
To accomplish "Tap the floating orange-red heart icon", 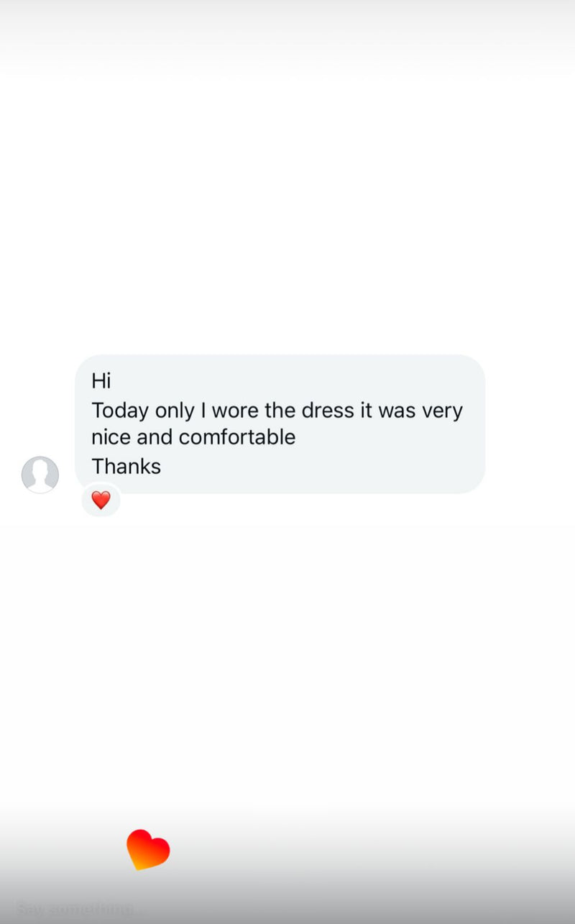I will [x=148, y=849].
